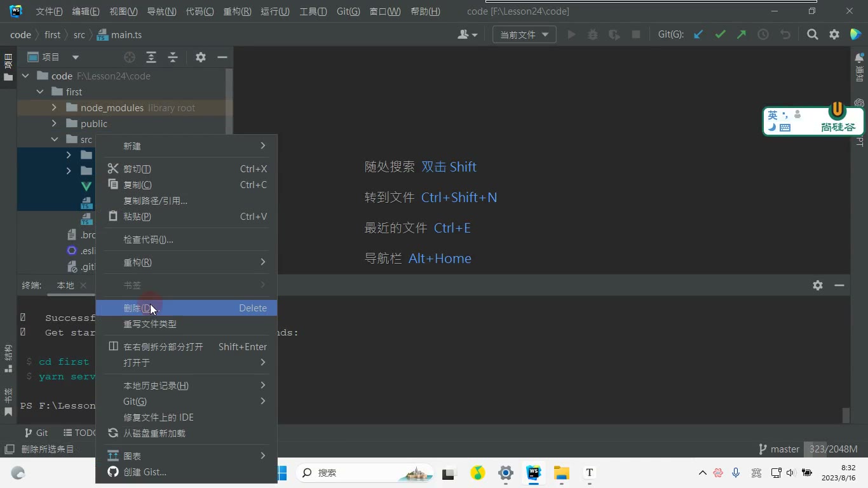Click master branch in status bar

(779, 449)
